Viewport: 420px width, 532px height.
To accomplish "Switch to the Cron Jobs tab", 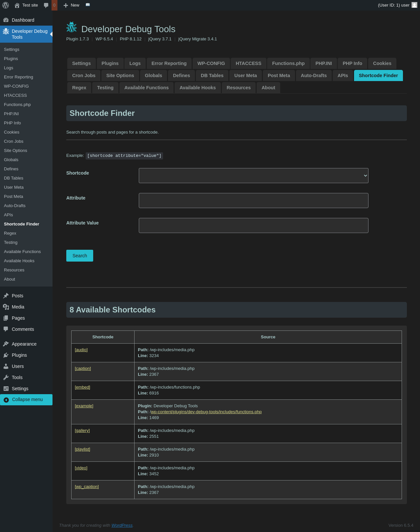I will (x=84, y=75).
